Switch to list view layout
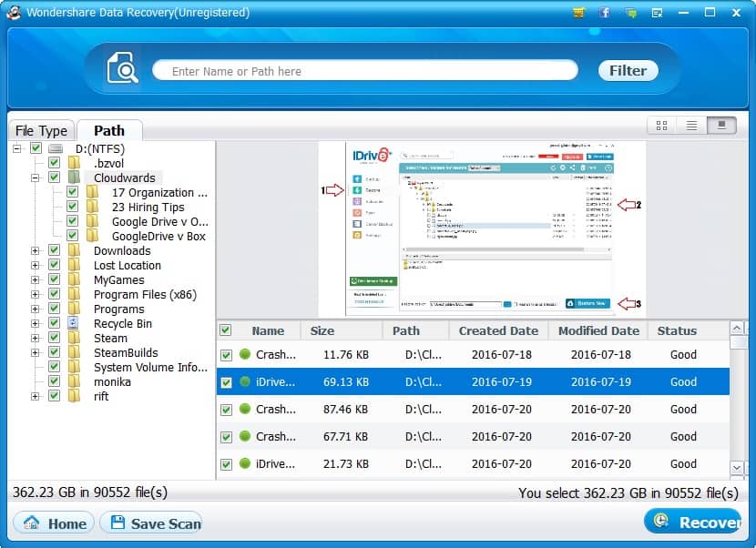756x548 pixels. pyautogui.click(x=691, y=126)
